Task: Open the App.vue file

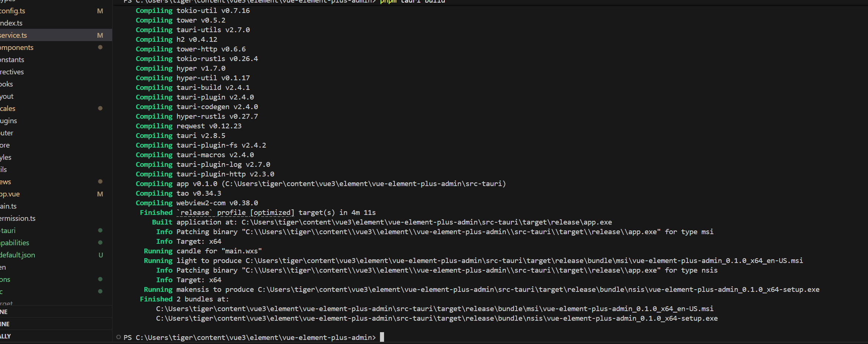Action: tap(55, 194)
